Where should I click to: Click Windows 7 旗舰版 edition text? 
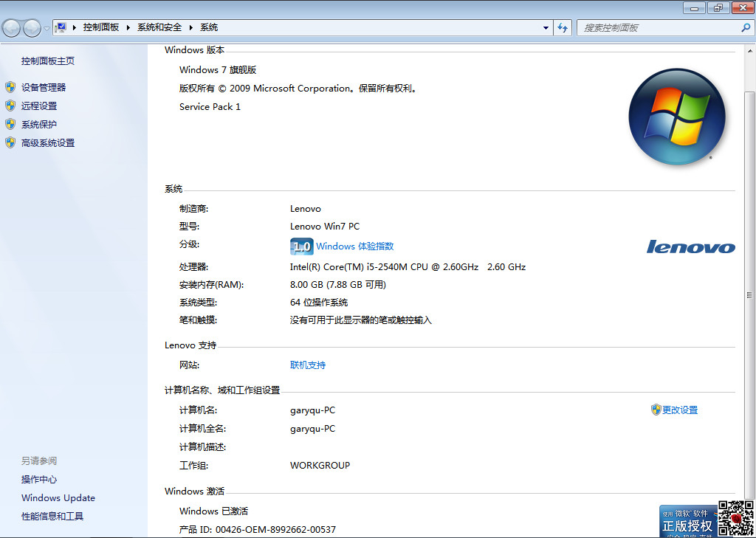218,70
